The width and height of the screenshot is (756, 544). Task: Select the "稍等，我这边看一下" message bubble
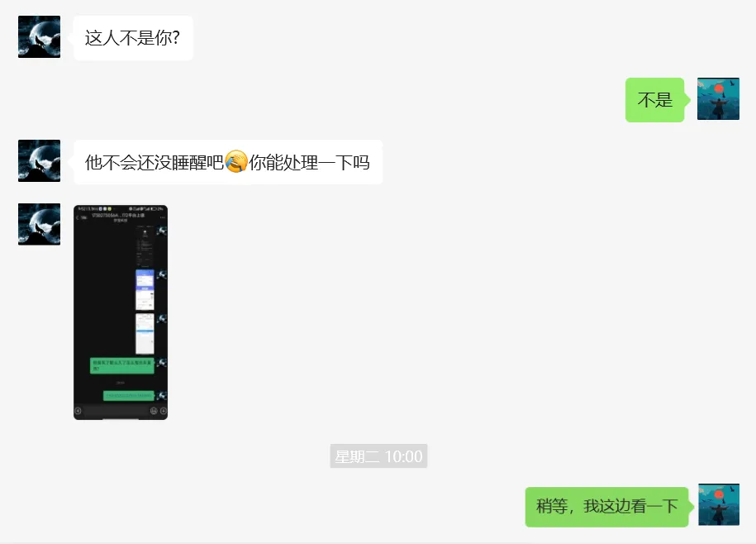pyautogui.click(x=606, y=506)
